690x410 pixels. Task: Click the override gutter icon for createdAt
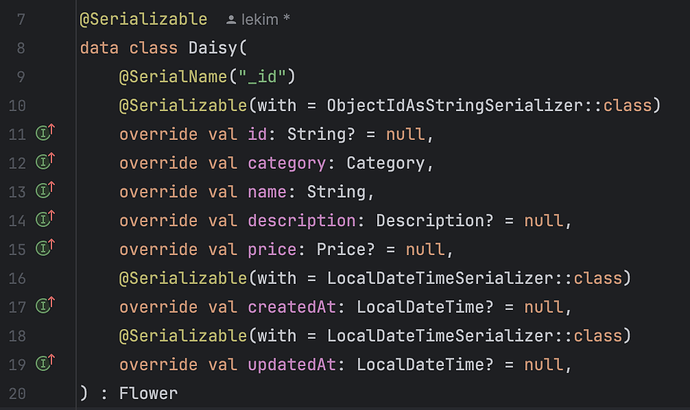pyautogui.click(x=45, y=305)
